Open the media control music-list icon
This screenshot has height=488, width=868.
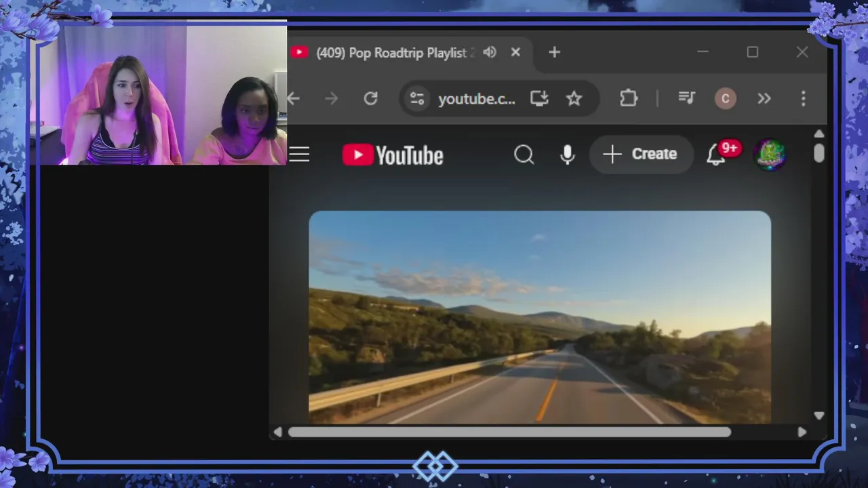pyautogui.click(x=687, y=99)
